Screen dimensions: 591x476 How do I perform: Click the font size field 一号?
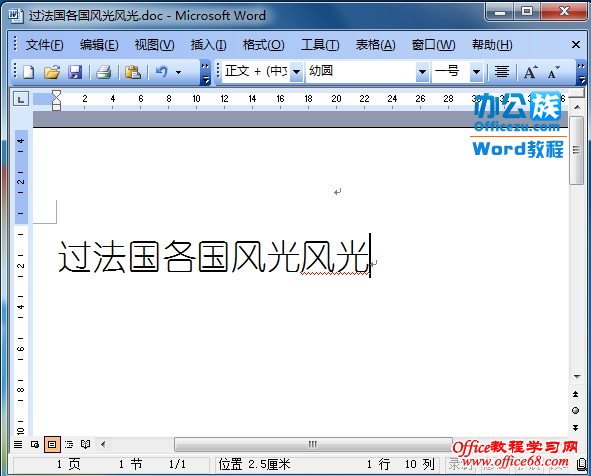click(451, 71)
